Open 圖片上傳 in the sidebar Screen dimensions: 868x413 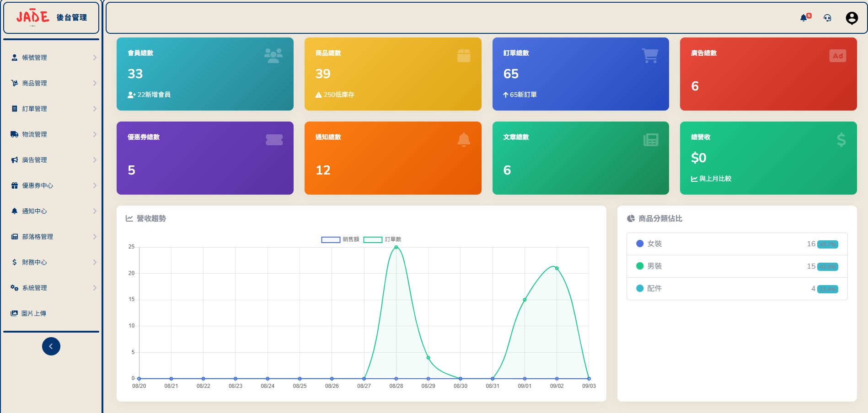click(x=51, y=313)
